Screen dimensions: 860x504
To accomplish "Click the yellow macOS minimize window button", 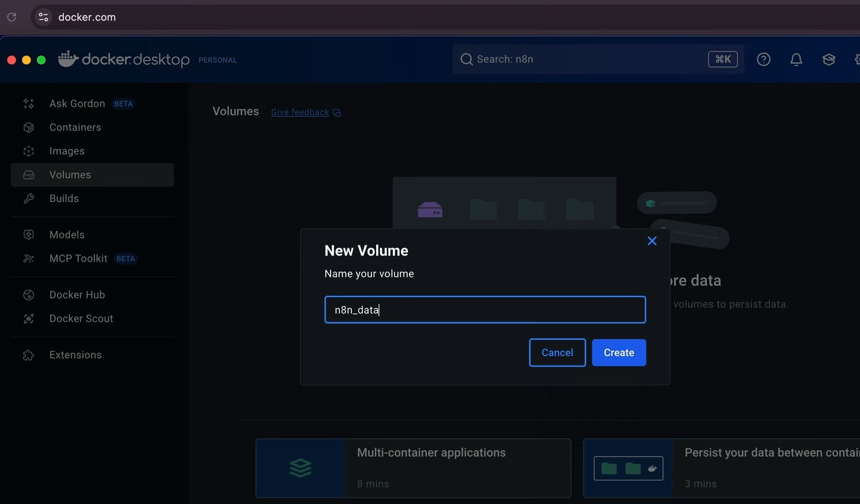I will click(26, 60).
